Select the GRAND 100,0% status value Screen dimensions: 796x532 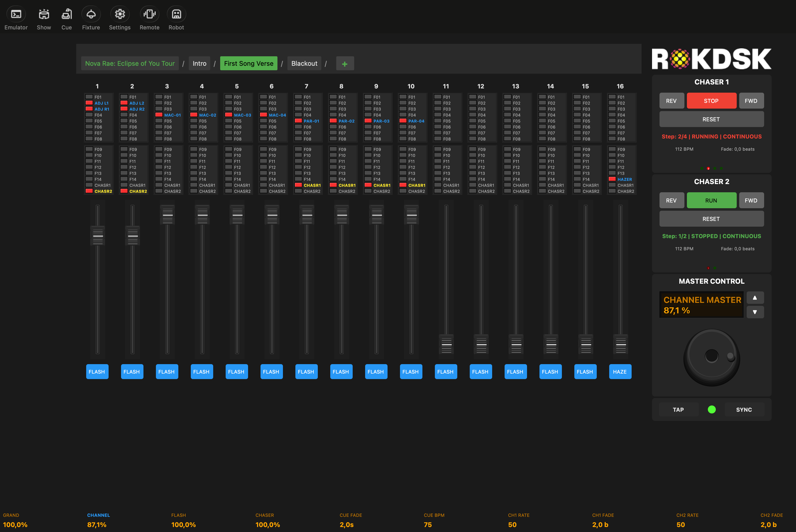(15, 525)
